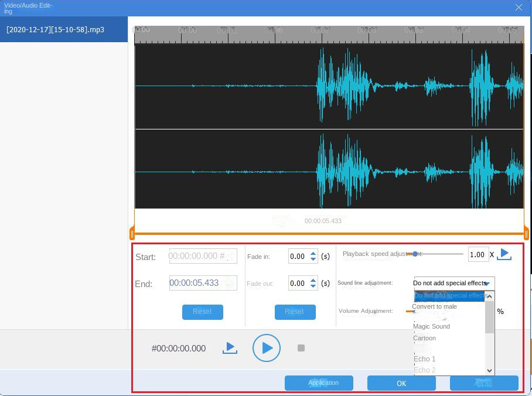This screenshot has width=532, height=396.
Task: Select "Magic Sound" from the effects list
Action: tap(432, 326)
